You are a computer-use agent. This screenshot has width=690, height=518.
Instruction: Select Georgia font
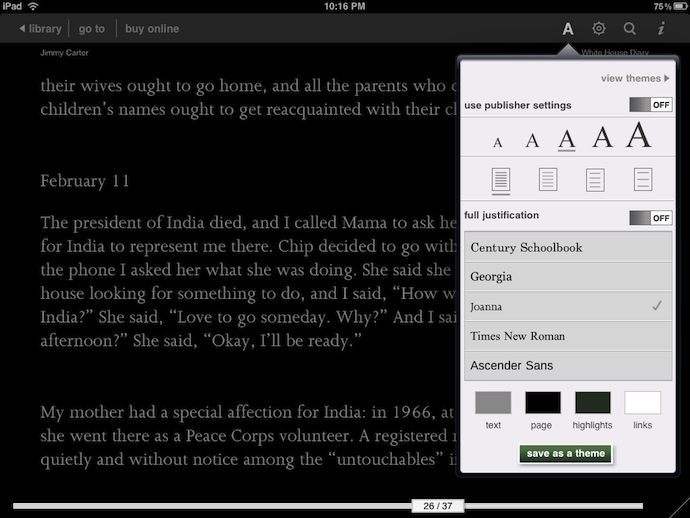[568, 277]
